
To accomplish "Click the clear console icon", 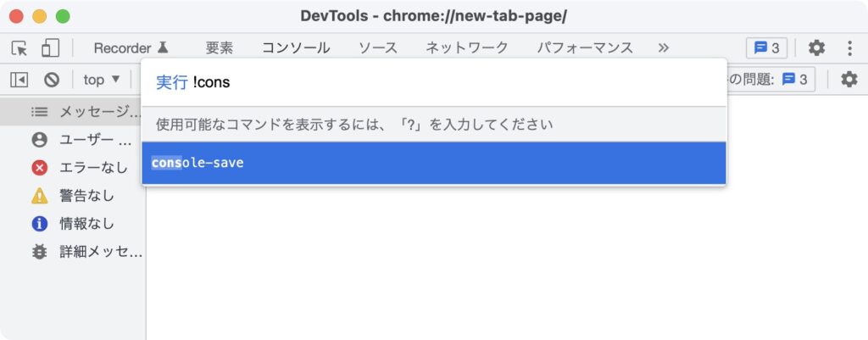I will [x=52, y=80].
